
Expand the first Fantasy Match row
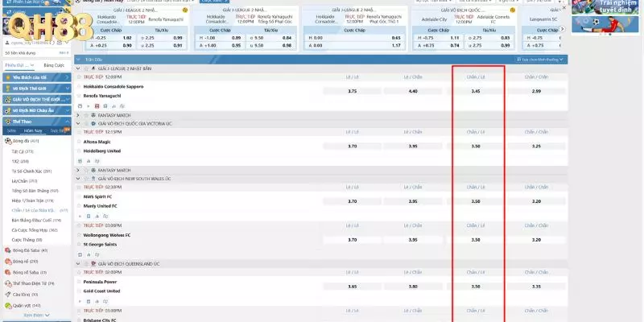click(x=78, y=115)
